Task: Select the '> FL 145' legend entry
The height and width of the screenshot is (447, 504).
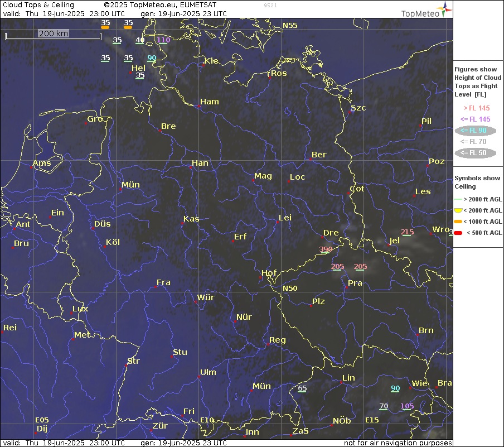Action: [476, 108]
